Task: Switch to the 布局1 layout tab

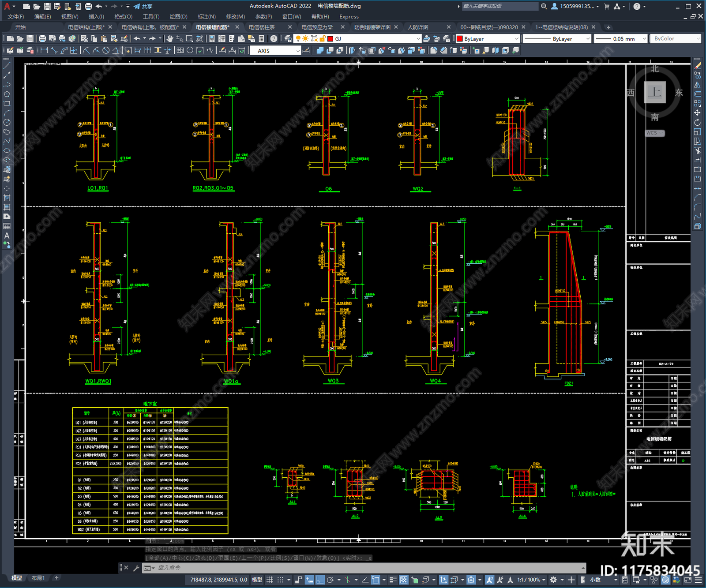Action: pyautogui.click(x=38, y=578)
